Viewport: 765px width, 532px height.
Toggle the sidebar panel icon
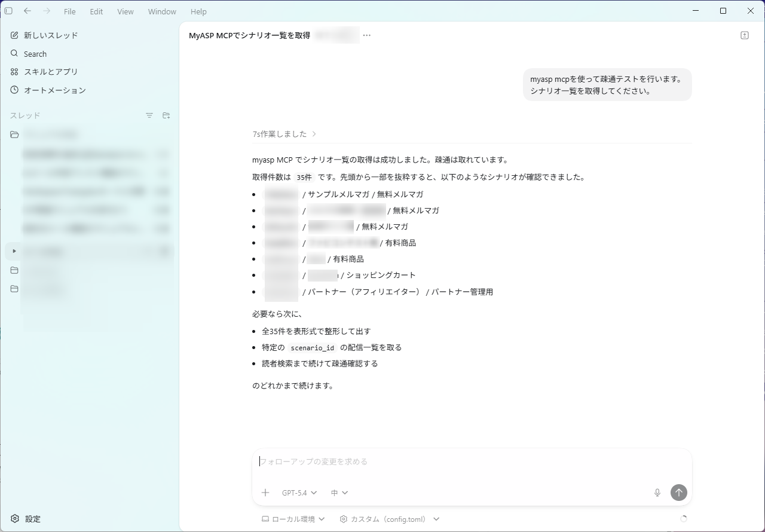coord(8,11)
